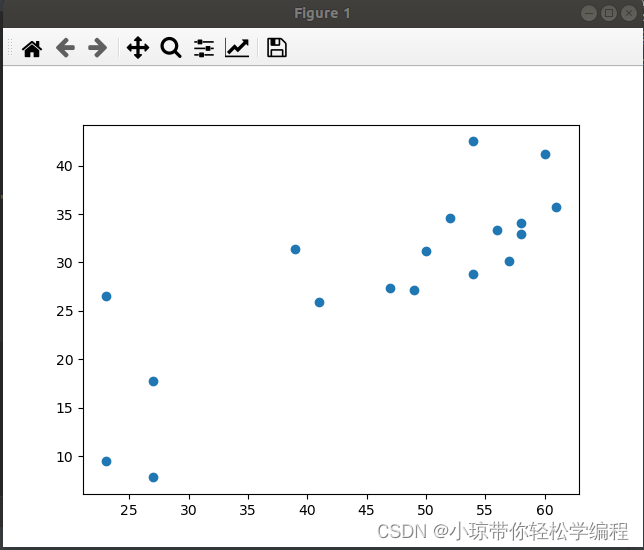Viewport: 644px width, 550px height.
Task: Click the x-axis label 60
Action: click(x=545, y=510)
